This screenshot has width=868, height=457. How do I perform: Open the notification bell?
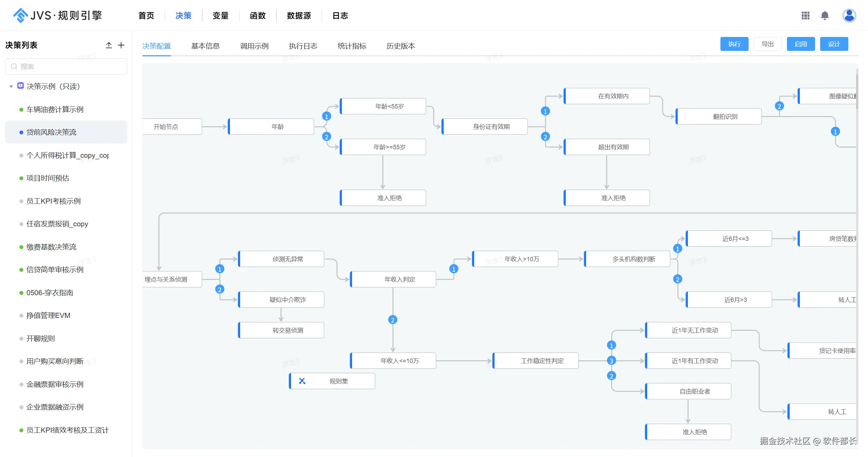(x=825, y=15)
